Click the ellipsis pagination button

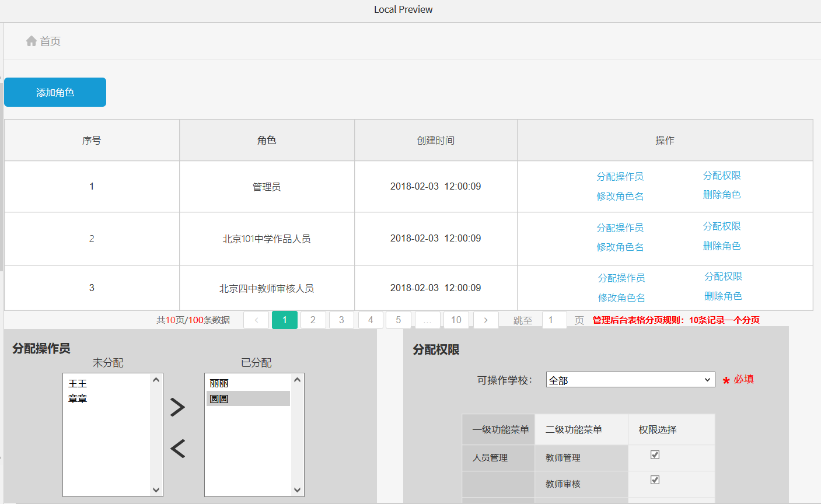(427, 320)
